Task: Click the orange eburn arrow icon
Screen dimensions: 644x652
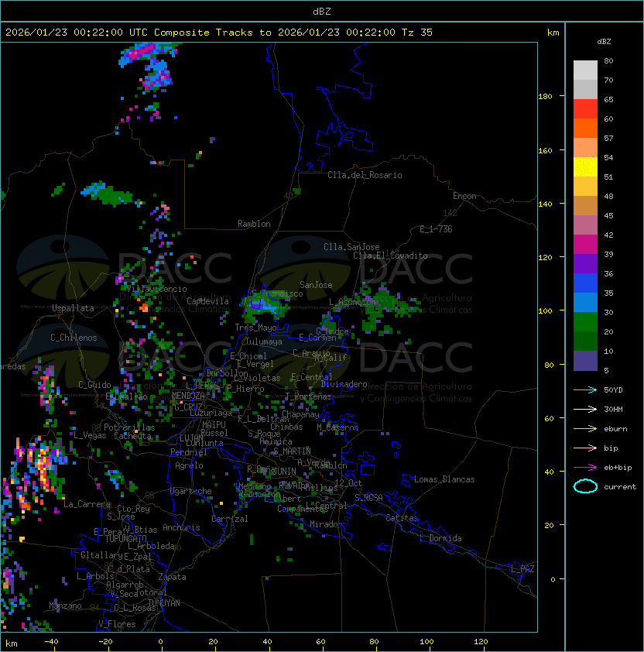Action: pyautogui.click(x=585, y=428)
